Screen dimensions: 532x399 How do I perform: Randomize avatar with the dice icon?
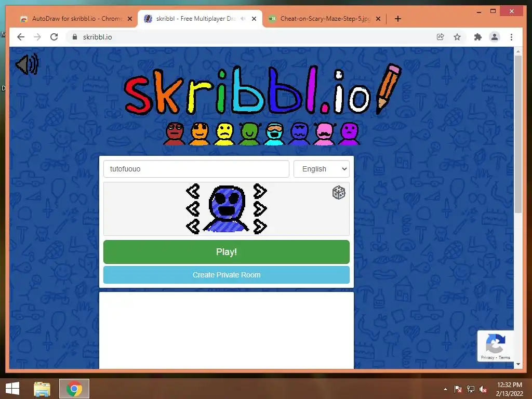339,193
